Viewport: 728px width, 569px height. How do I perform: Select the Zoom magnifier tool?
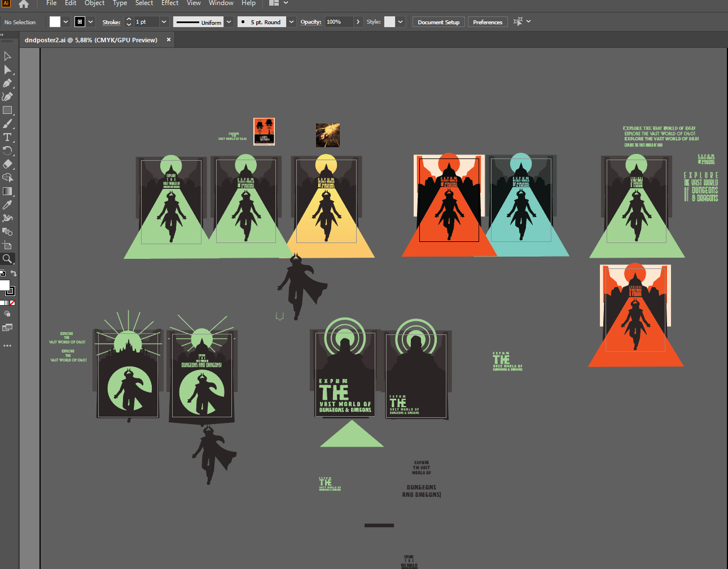tap(7, 259)
